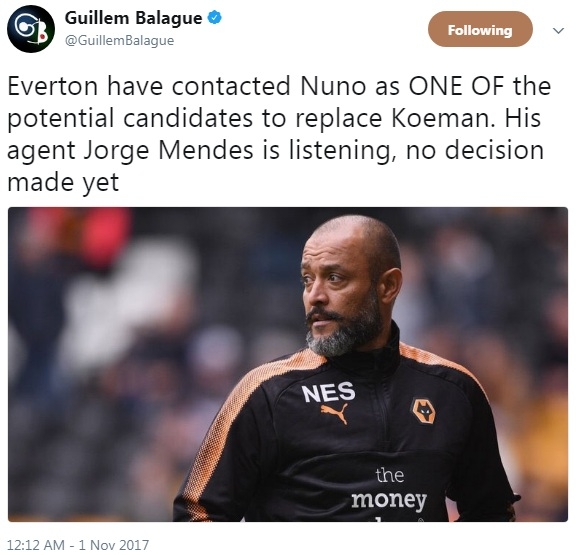Click the blue verified badge
The image size is (577, 555).
(x=215, y=17)
